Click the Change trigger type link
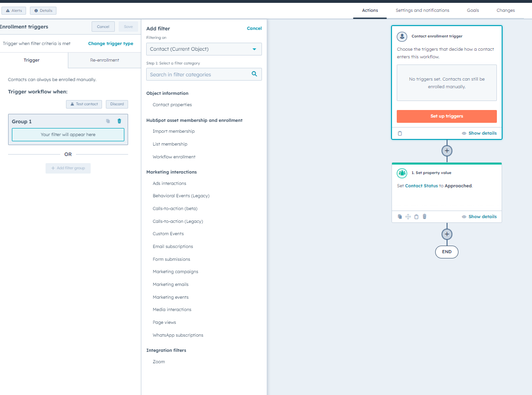Image resolution: width=532 pixels, height=395 pixels. [x=111, y=43]
